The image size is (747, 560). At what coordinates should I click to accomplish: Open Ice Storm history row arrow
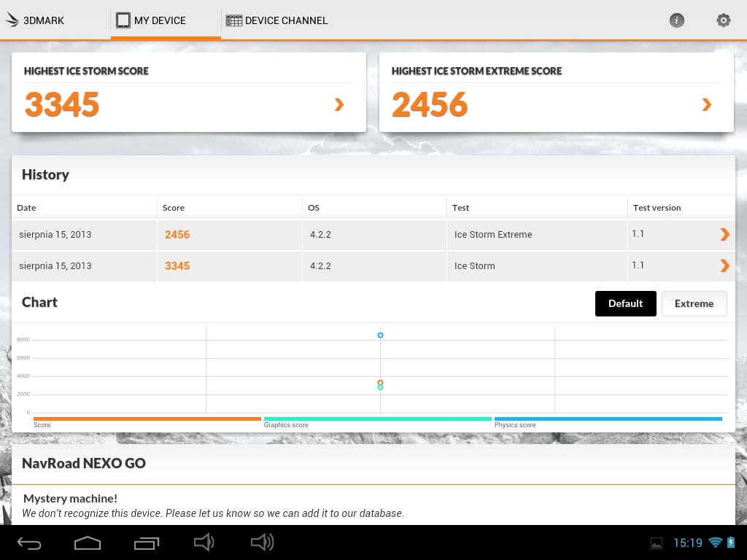[724, 265]
